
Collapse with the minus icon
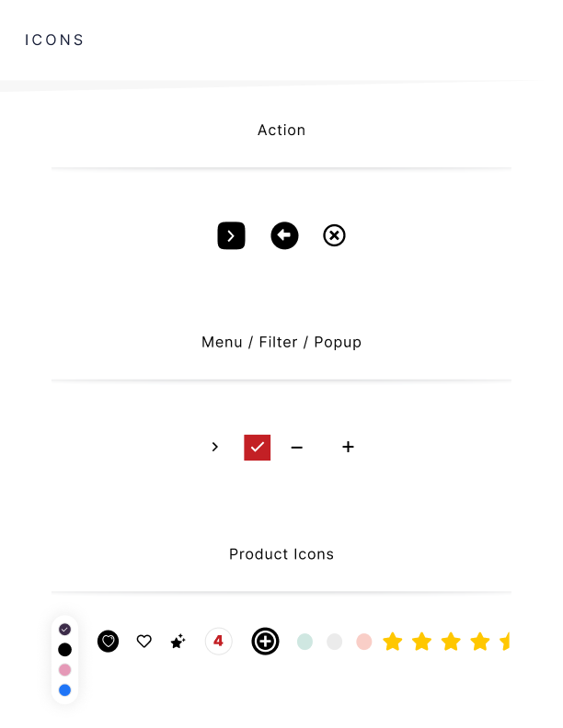tap(296, 448)
